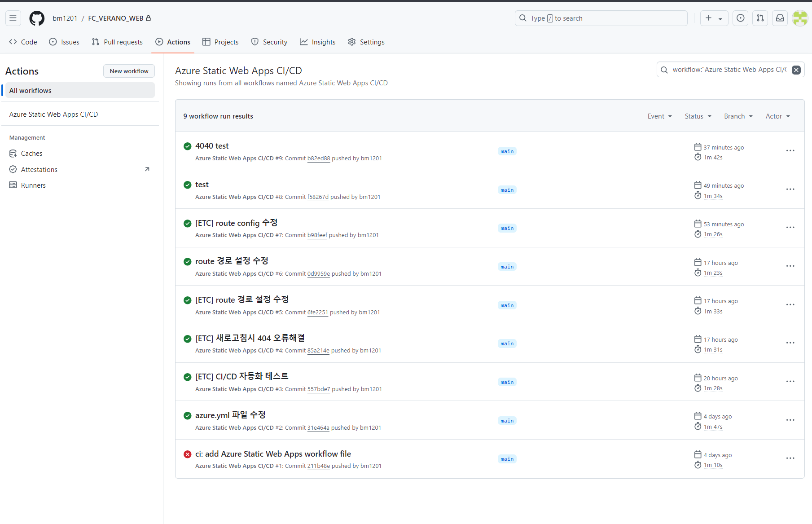The height and width of the screenshot is (524, 812).
Task: Select the Actions tab
Action: pyautogui.click(x=173, y=42)
